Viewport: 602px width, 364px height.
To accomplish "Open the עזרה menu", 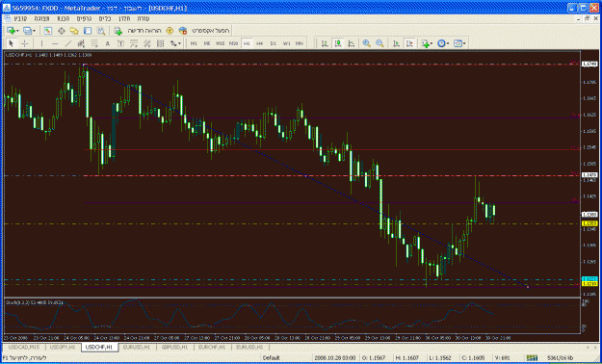I will pos(144,18).
